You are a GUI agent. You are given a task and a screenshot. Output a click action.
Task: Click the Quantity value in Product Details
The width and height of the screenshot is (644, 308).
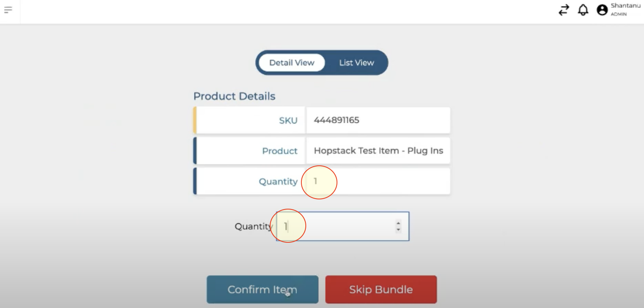[x=316, y=181]
